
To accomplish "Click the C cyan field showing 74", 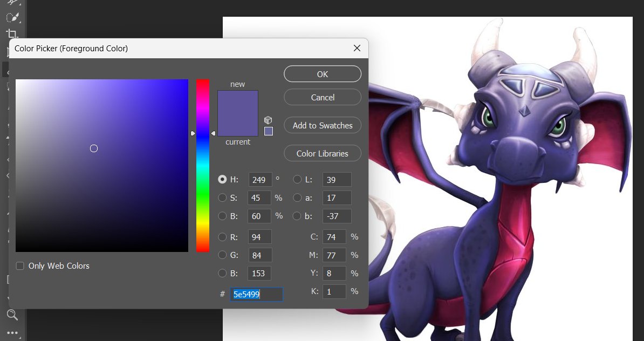I will pos(334,237).
